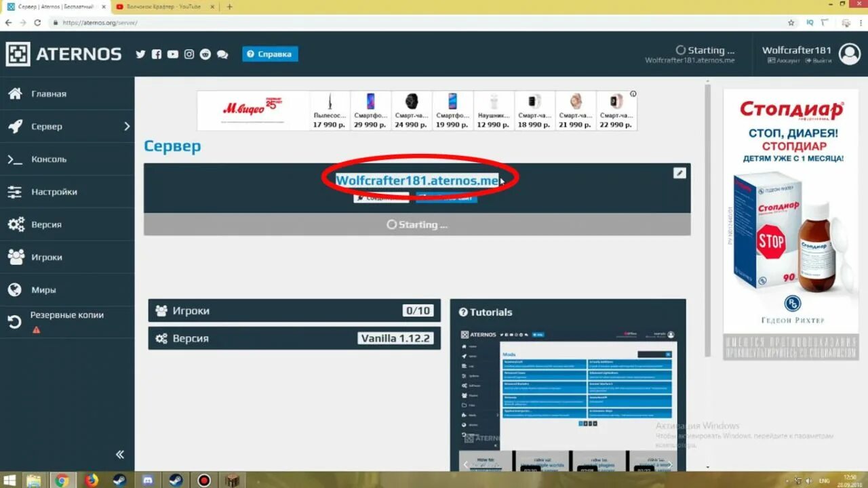The image size is (868, 488).
Task: Click the Аккаунт link
Action: pyautogui.click(x=783, y=60)
